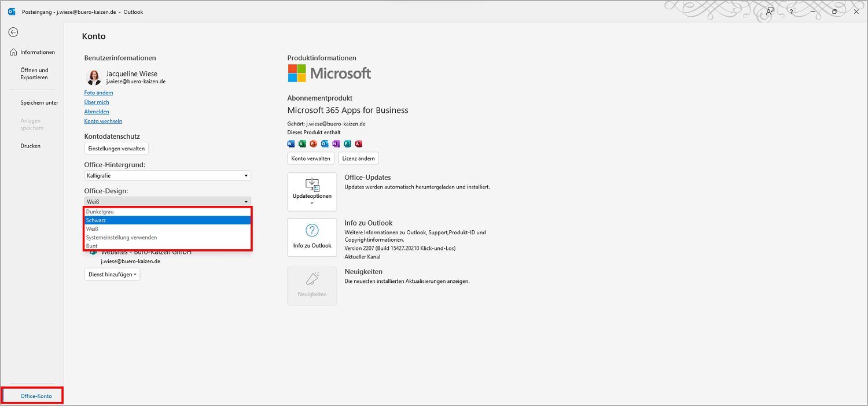
Task: Click the Version 2207 build text
Action: click(x=400, y=249)
